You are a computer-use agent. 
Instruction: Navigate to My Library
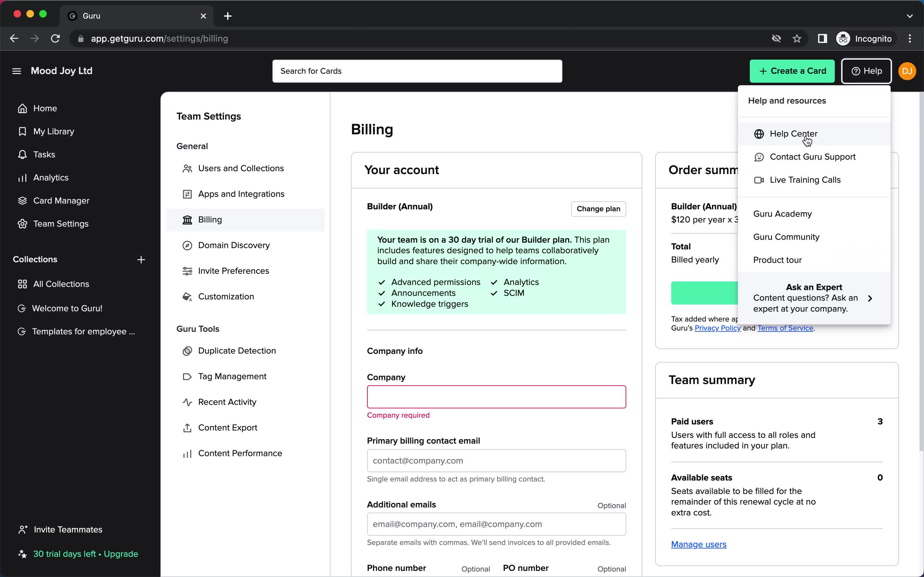(x=53, y=131)
